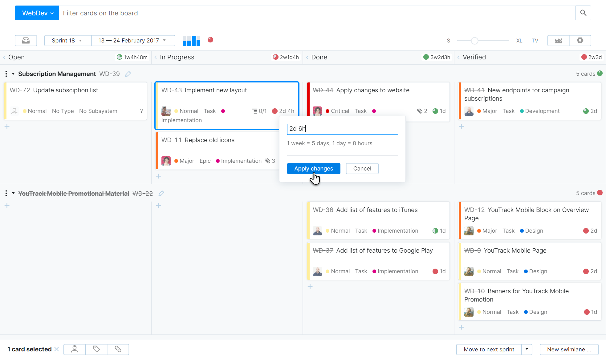
Task: Open the backlog panel icon
Action: [26, 40]
